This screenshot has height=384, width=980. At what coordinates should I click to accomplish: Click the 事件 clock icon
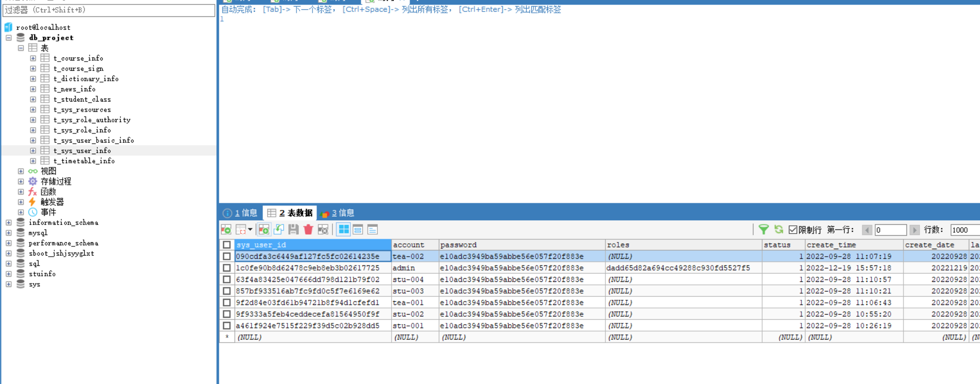click(33, 212)
